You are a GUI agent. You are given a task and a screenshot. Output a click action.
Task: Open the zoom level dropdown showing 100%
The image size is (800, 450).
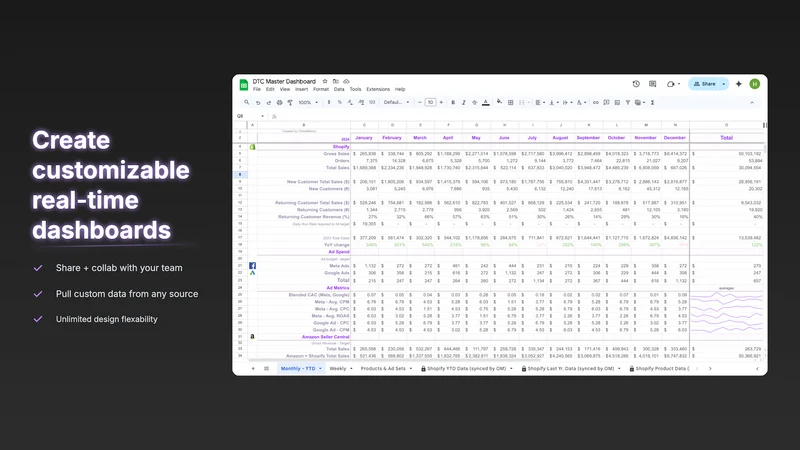click(308, 103)
